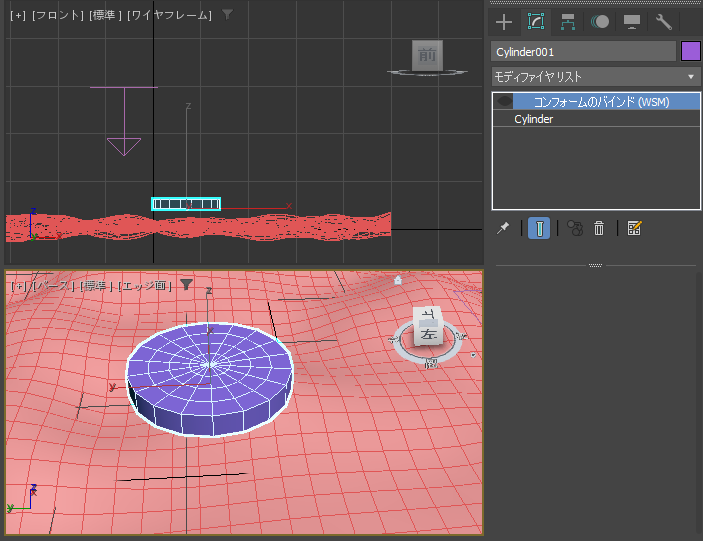Viewport: 703px width, 541px height.
Task: Select the purple space warp arrow gizmo
Action: [124, 121]
